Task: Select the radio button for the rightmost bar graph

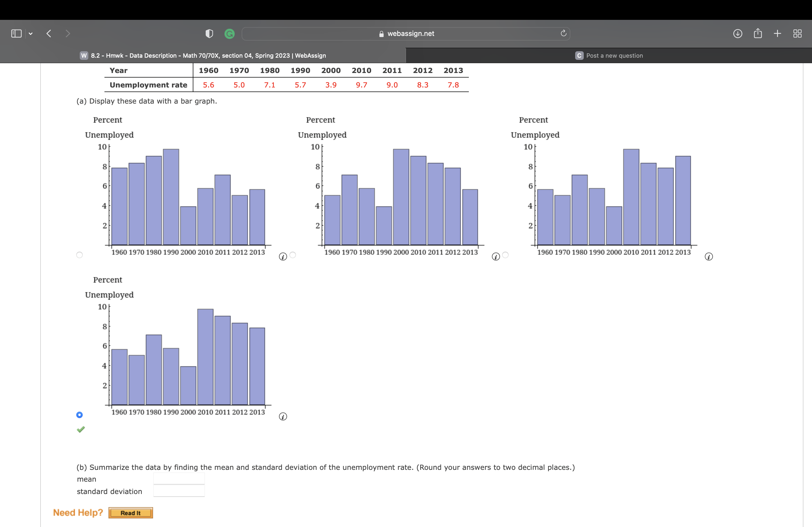Action: pos(505,254)
